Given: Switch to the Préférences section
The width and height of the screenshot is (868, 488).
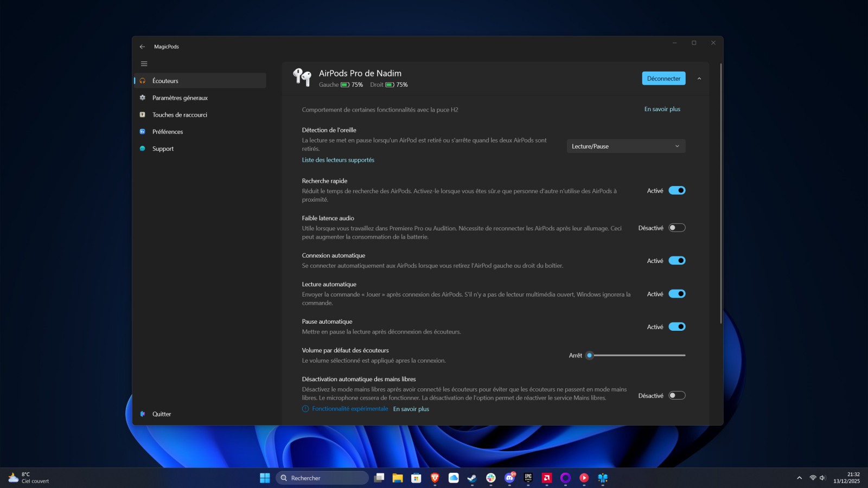Looking at the screenshot, I should 167,131.
